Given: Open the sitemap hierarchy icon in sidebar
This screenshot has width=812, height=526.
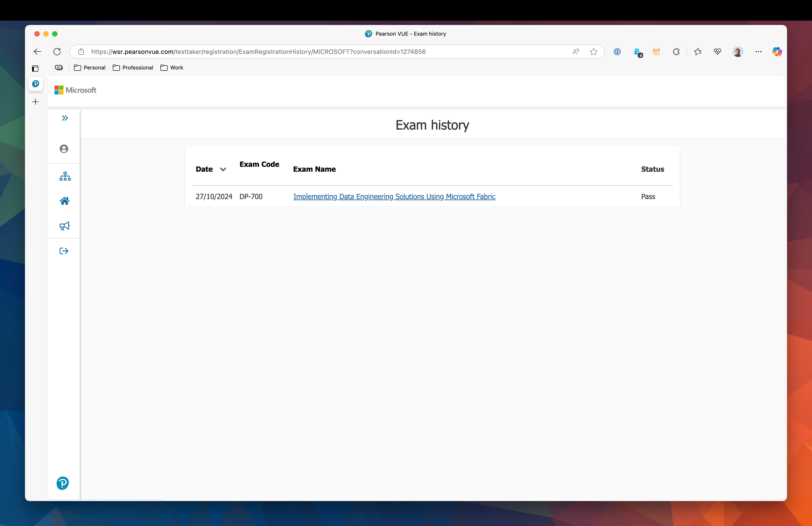Looking at the screenshot, I should click(x=65, y=176).
